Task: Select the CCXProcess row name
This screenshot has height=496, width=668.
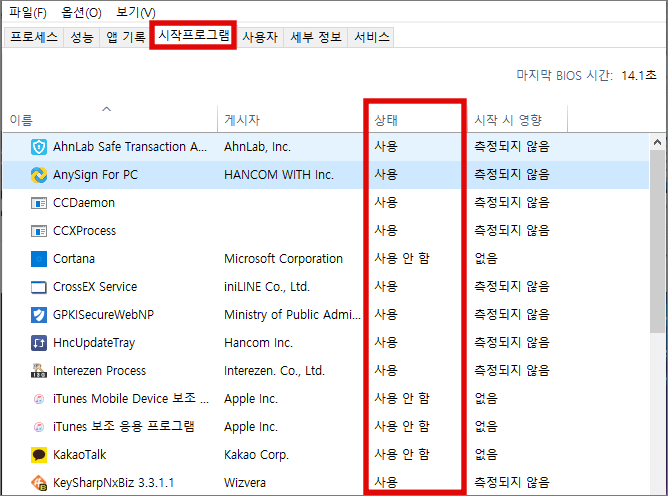Action: pos(84,231)
